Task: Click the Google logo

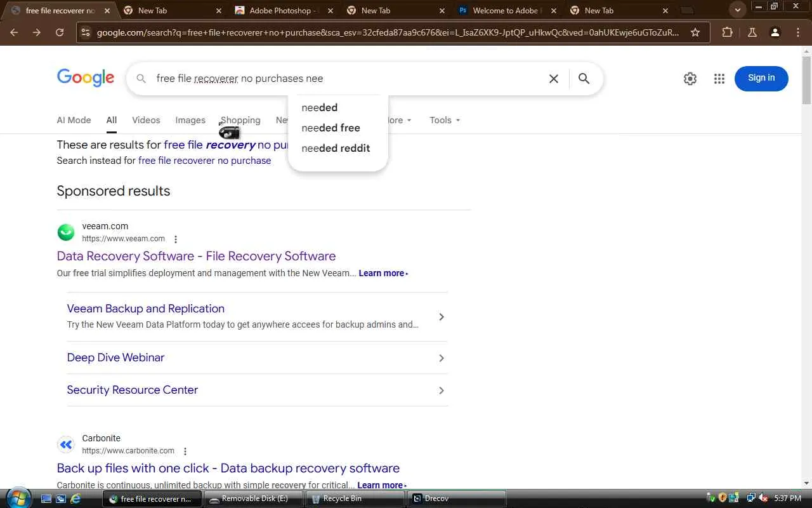Action: (x=86, y=77)
